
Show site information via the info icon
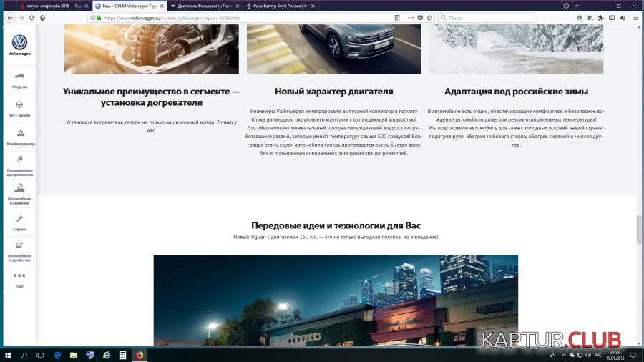pos(93,18)
